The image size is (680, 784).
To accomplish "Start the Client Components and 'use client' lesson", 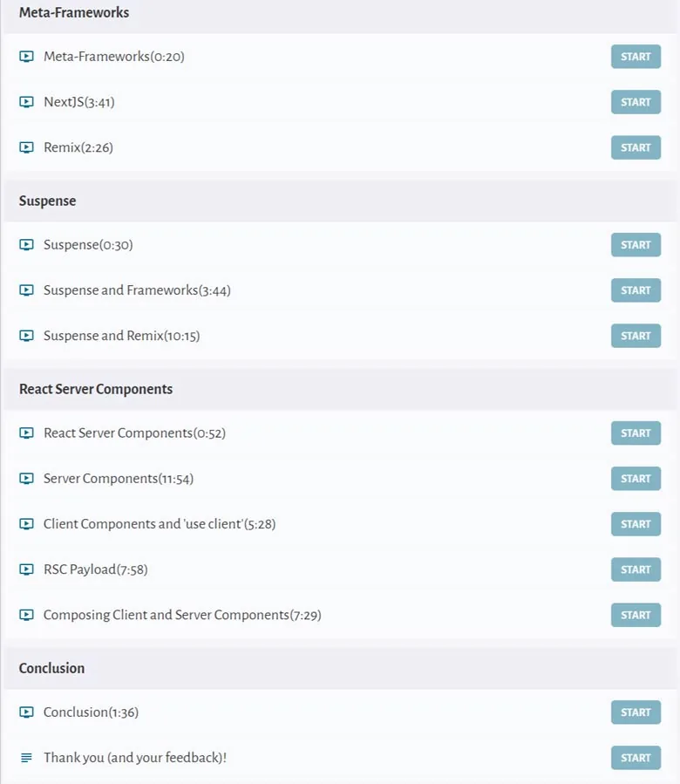I will tap(636, 524).
